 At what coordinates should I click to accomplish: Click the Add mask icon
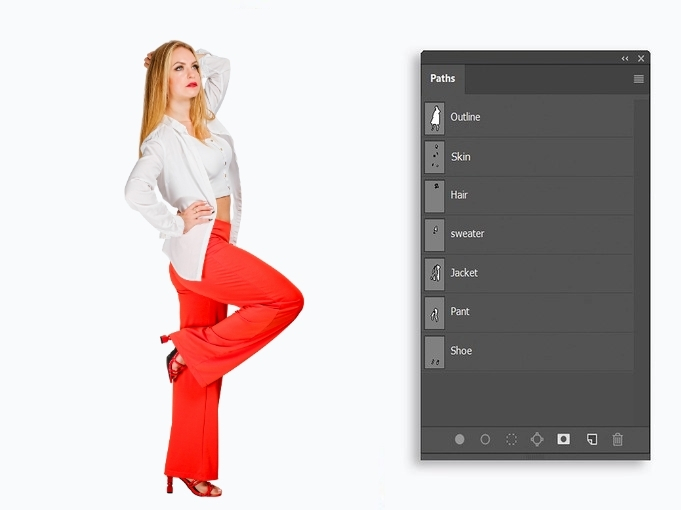[564, 439]
